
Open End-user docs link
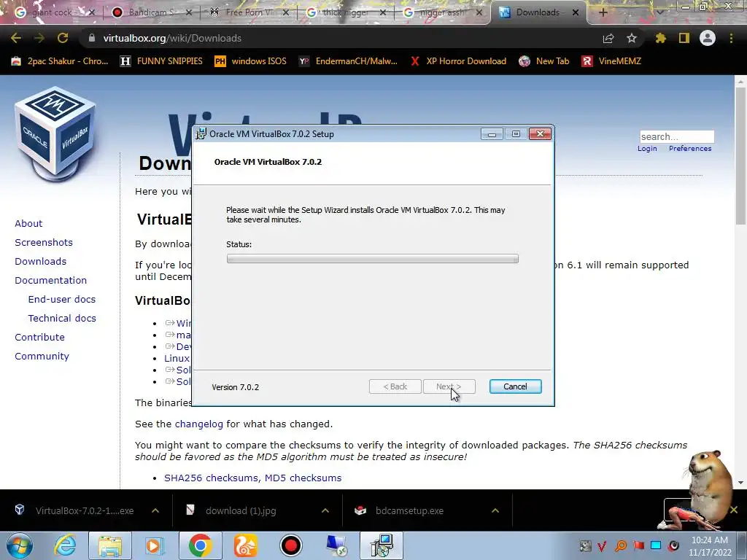[62, 299]
